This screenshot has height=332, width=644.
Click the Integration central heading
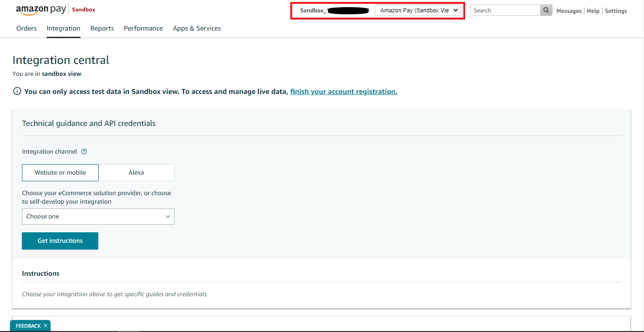pyautogui.click(x=61, y=60)
